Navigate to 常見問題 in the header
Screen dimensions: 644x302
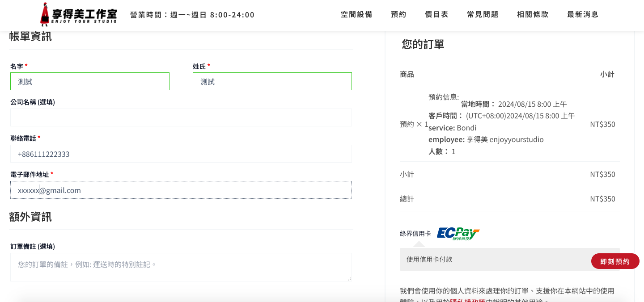coord(483,14)
